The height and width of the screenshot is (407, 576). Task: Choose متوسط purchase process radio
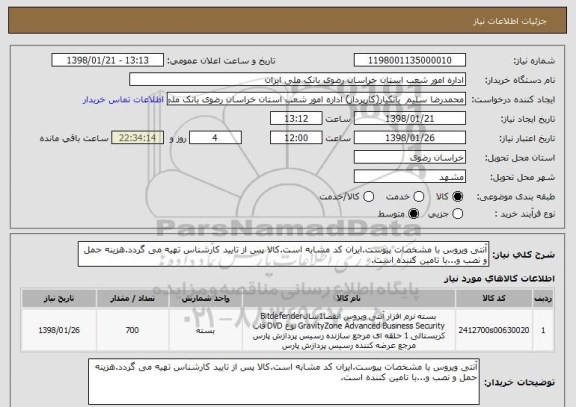(x=414, y=213)
